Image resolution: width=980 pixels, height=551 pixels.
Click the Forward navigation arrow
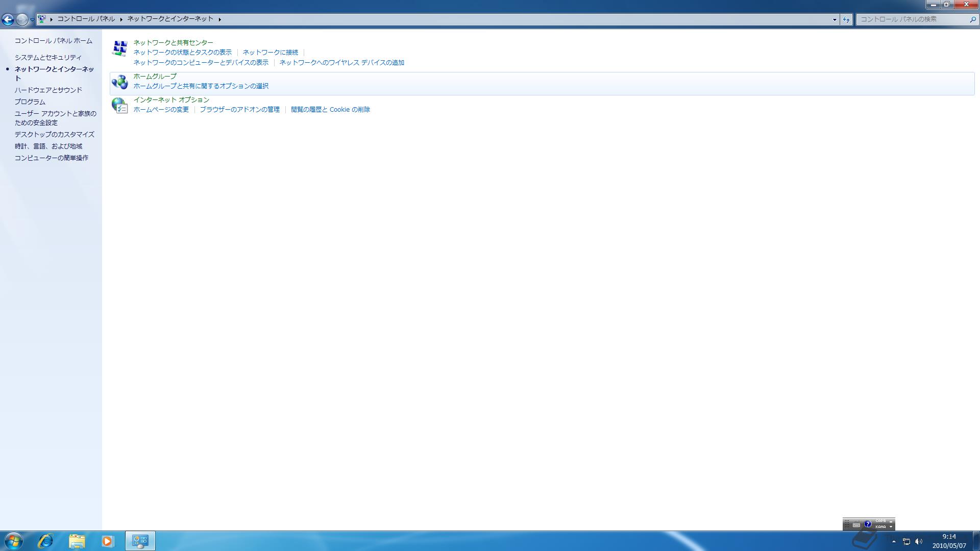click(x=22, y=19)
